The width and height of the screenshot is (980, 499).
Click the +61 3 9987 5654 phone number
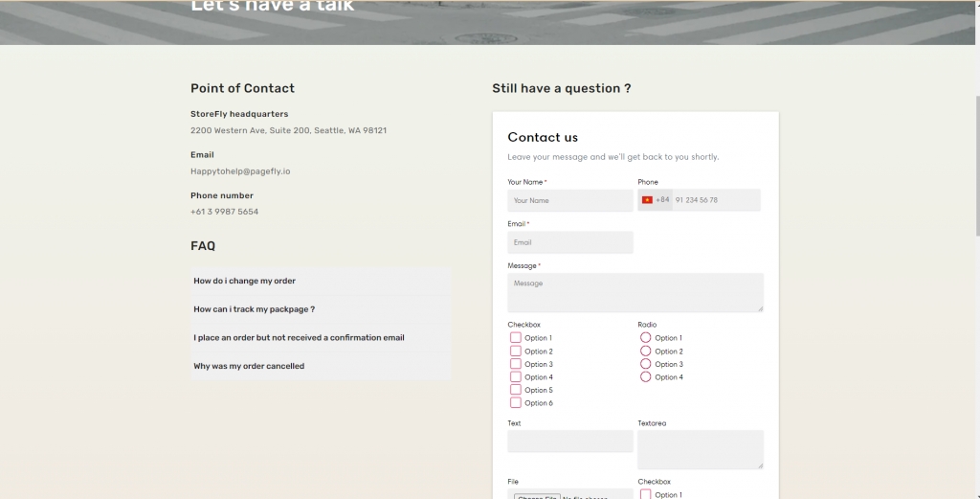click(x=225, y=212)
